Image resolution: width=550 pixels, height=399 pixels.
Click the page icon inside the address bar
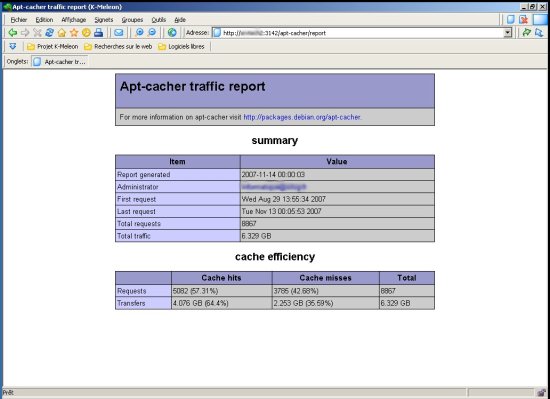(x=217, y=33)
